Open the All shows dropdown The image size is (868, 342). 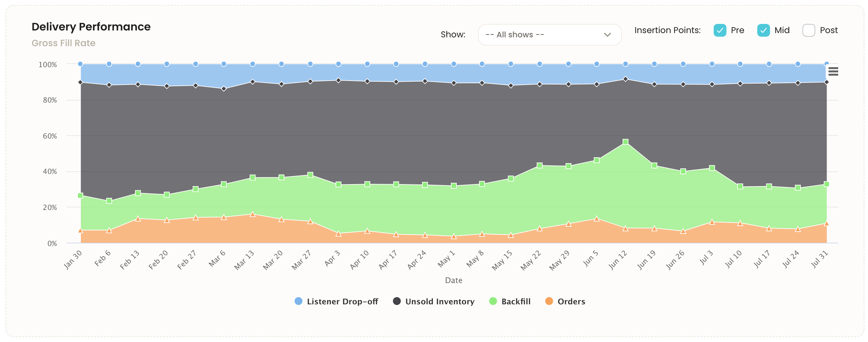tap(549, 34)
